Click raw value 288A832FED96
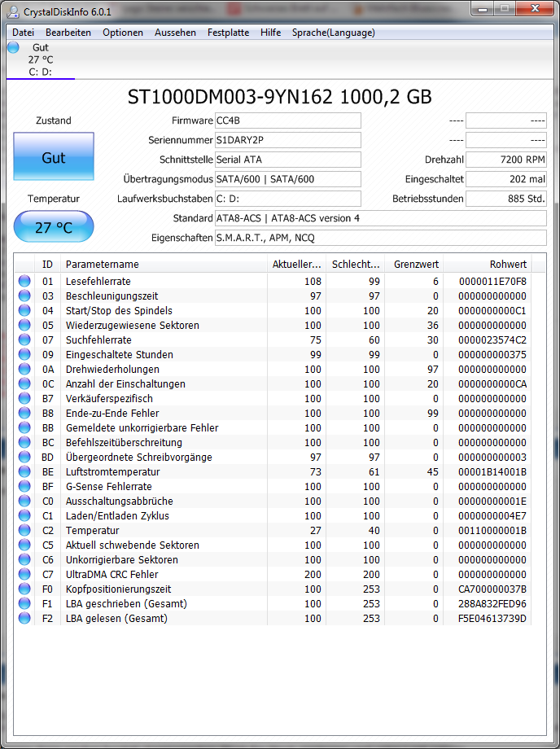Screen dimensions: 560x749 click(492, 604)
